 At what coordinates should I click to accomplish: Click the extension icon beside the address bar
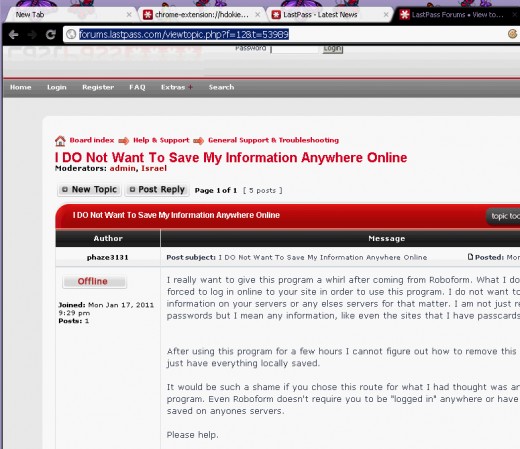513,34
